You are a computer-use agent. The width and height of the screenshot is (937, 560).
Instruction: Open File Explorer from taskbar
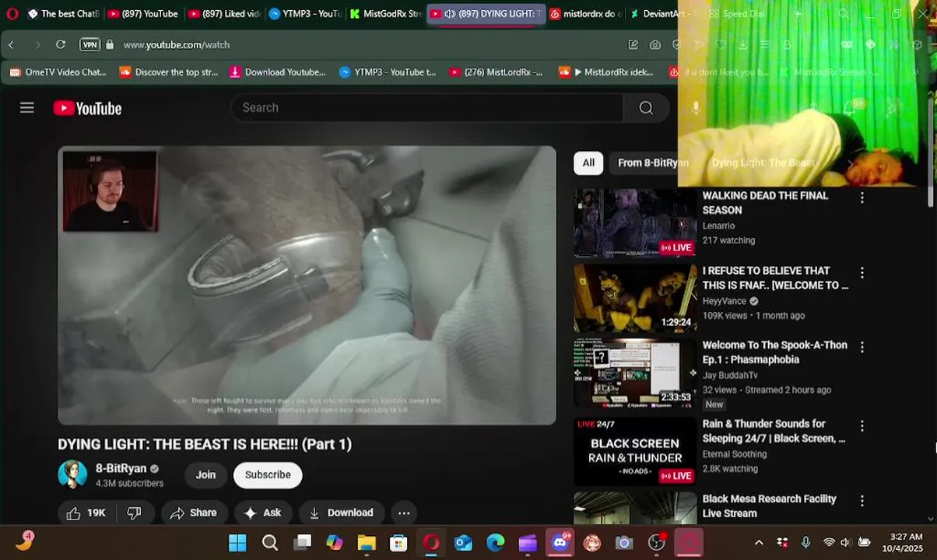367,543
